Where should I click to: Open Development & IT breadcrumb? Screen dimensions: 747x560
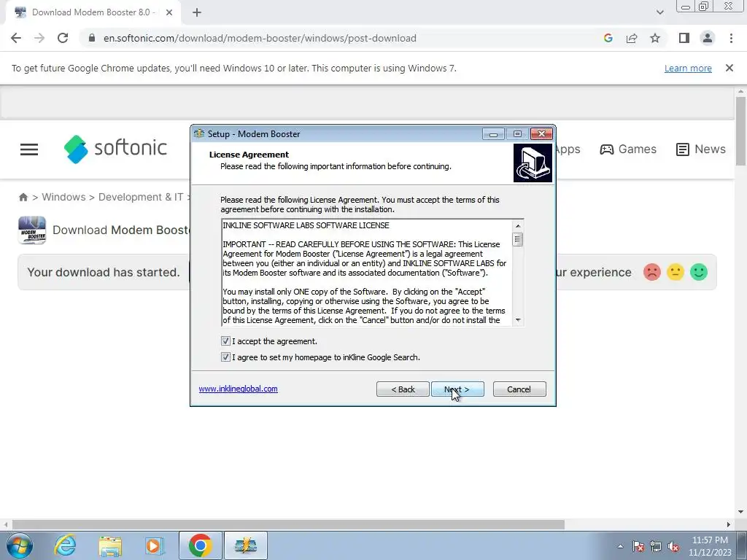pyautogui.click(x=141, y=197)
